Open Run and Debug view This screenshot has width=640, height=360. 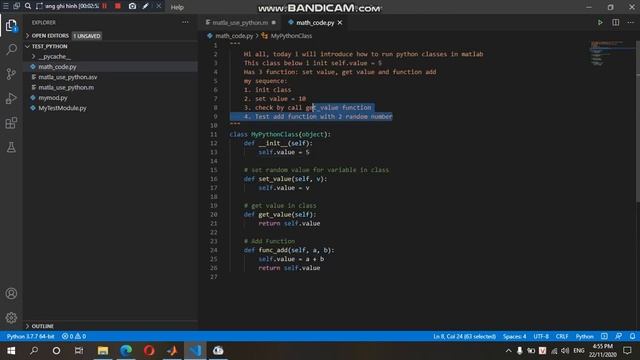tap(11, 98)
